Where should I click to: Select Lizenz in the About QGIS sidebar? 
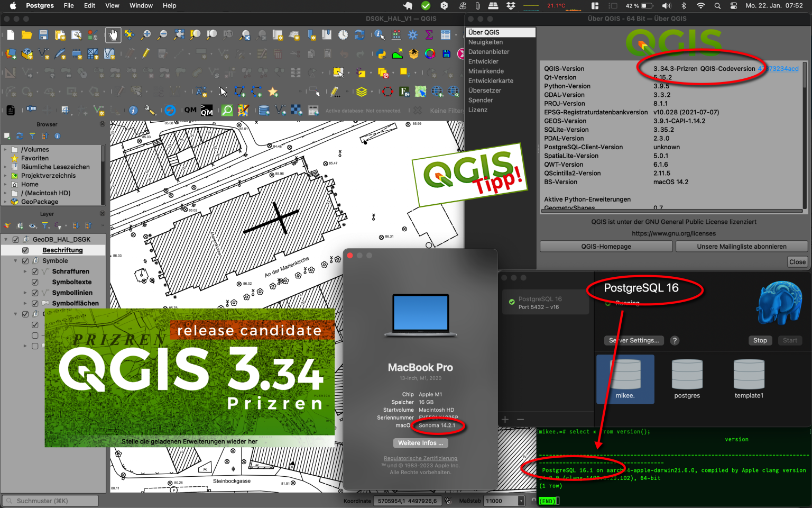pyautogui.click(x=477, y=110)
